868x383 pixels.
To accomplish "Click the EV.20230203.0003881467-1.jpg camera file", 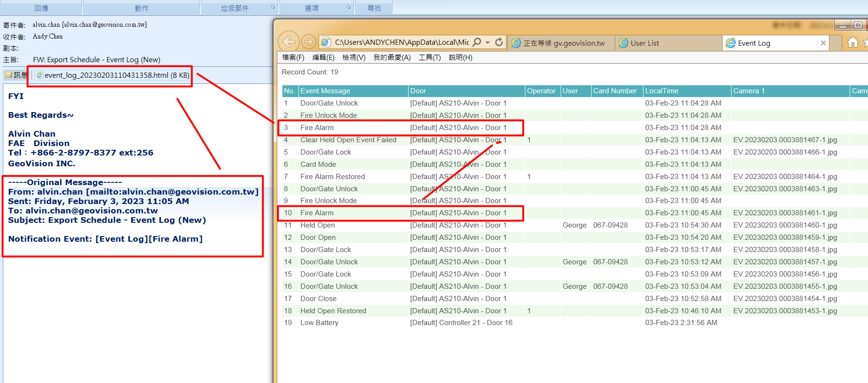I will (x=785, y=140).
